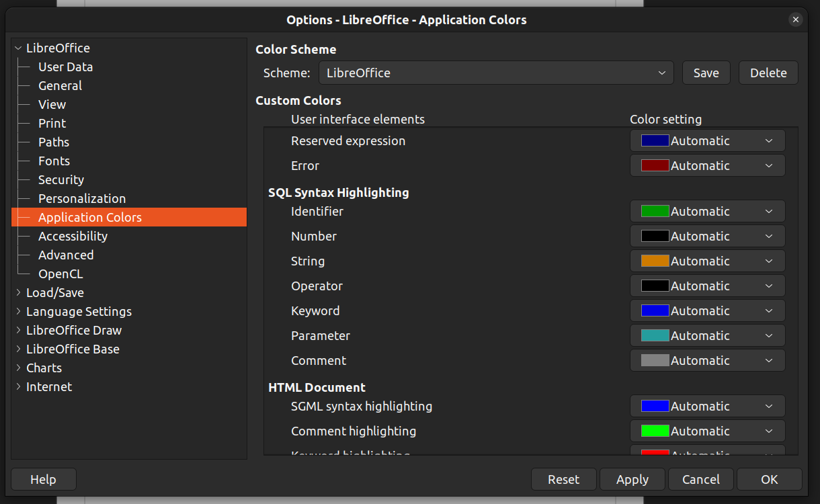Click the 'Keyword' row label
820x504 pixels.
click(x=315, y=311)
